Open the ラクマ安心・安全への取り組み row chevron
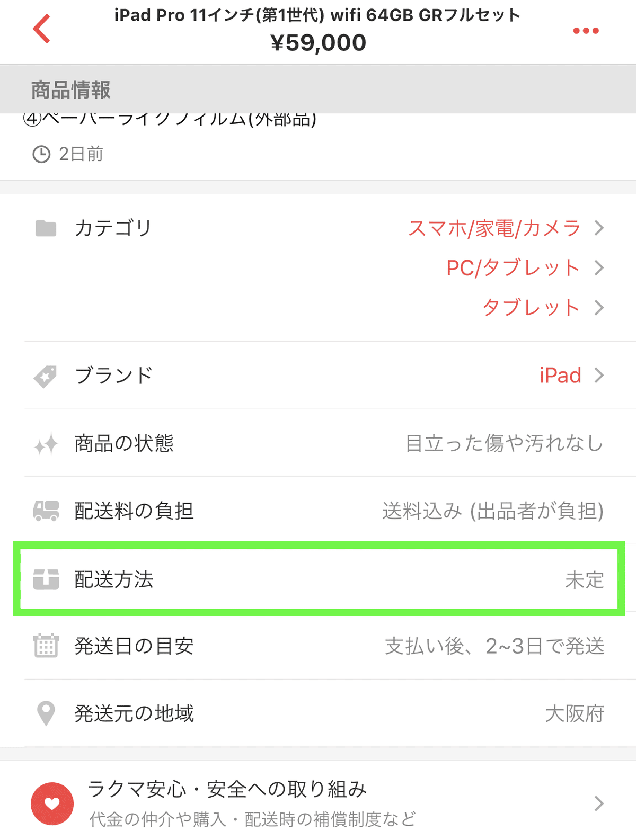636x840 pixels. coord(599,803)
